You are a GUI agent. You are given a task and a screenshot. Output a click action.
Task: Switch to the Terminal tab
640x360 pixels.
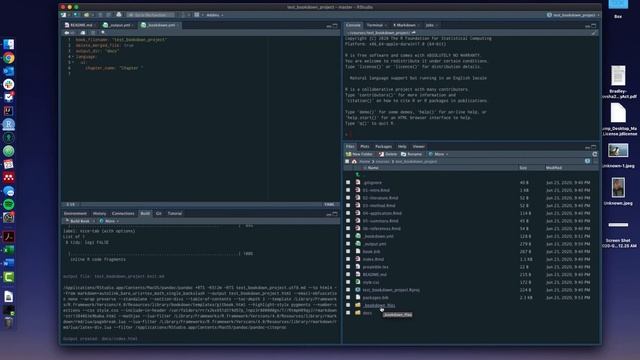tap(375, 25)
